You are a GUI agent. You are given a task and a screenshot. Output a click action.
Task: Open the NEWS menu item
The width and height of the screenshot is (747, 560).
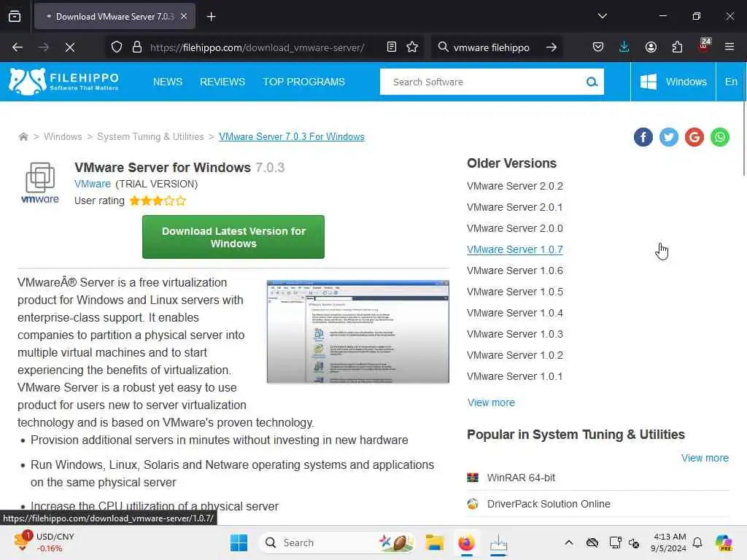[168, 82]
